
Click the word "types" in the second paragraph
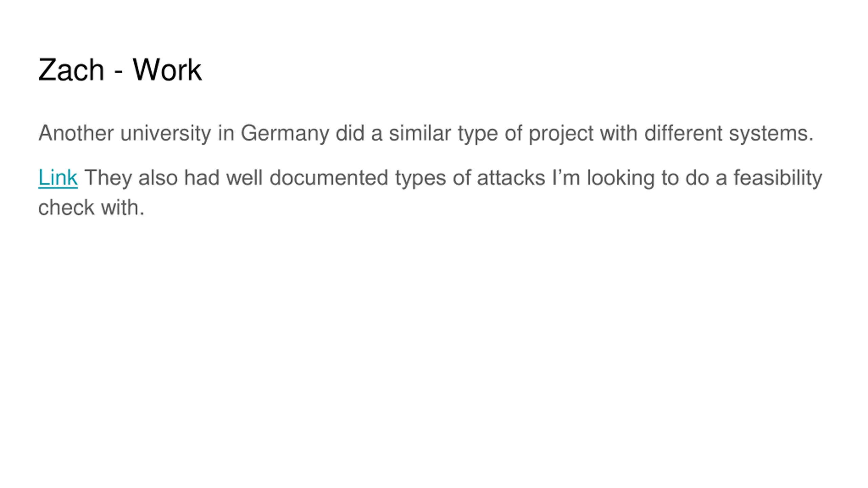(x=420, y=178)
